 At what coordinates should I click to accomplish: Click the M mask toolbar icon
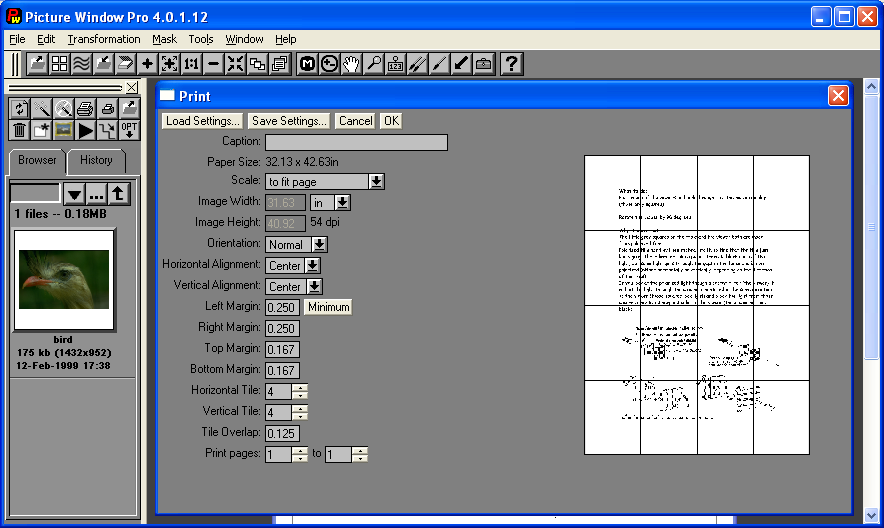click(x=307, y=64)
